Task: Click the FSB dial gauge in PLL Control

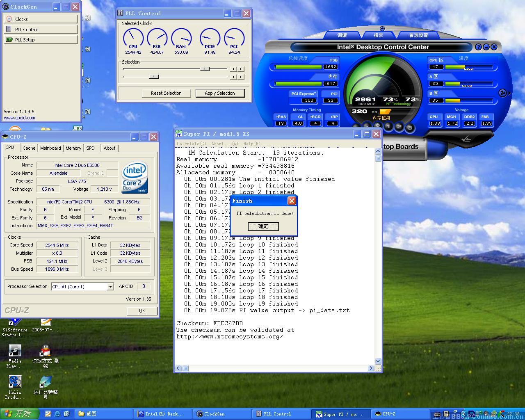Action: pyautogui.click(x=157, y=39)
